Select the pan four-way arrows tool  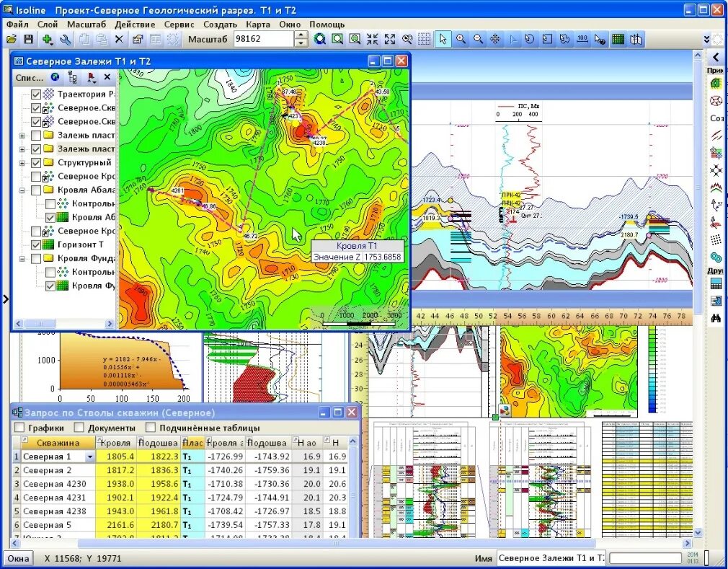click(x=495, y=40)
